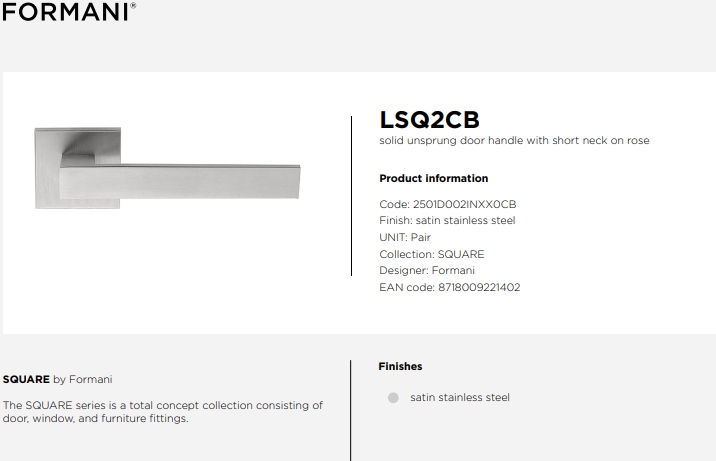Click the product code 2501D002INXX0CB
The height and width of the screenshot is (461, 716).
464,204
